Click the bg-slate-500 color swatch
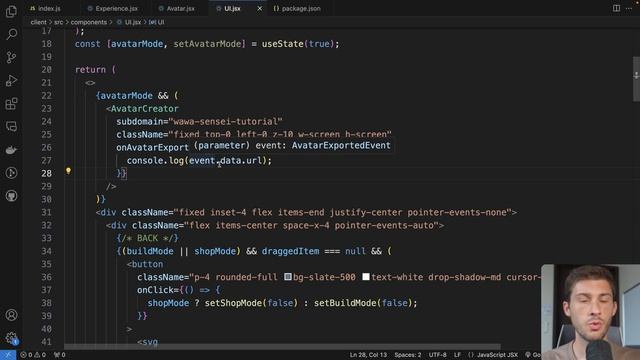Screen dimensions: 640x360 [288, 277]
